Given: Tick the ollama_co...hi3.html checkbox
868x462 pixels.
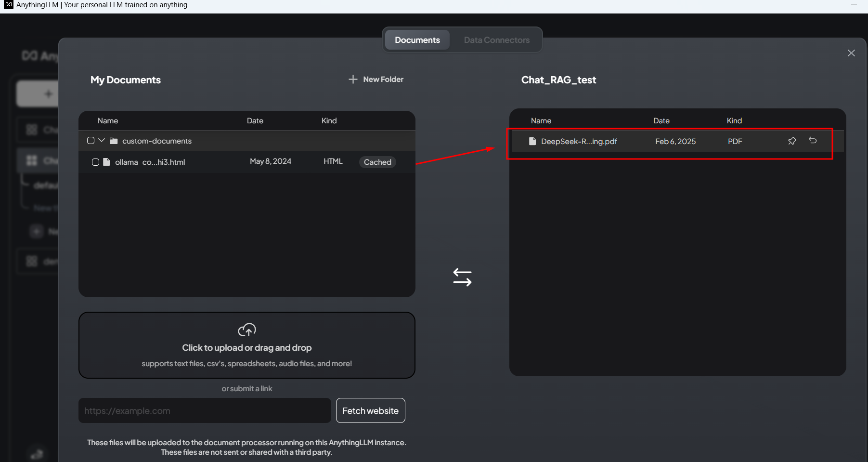Looking at the screenshot, I should tap(95, 162).
